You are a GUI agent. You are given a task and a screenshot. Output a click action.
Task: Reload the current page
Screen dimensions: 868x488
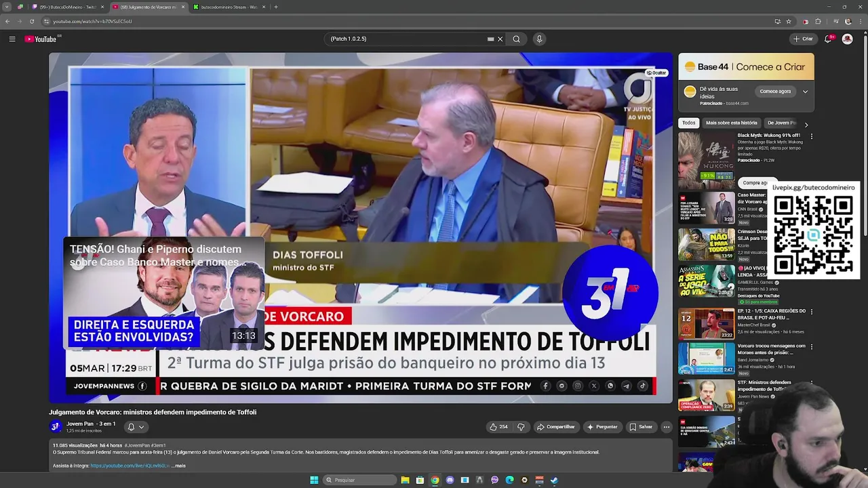click(x=32, y=22)
